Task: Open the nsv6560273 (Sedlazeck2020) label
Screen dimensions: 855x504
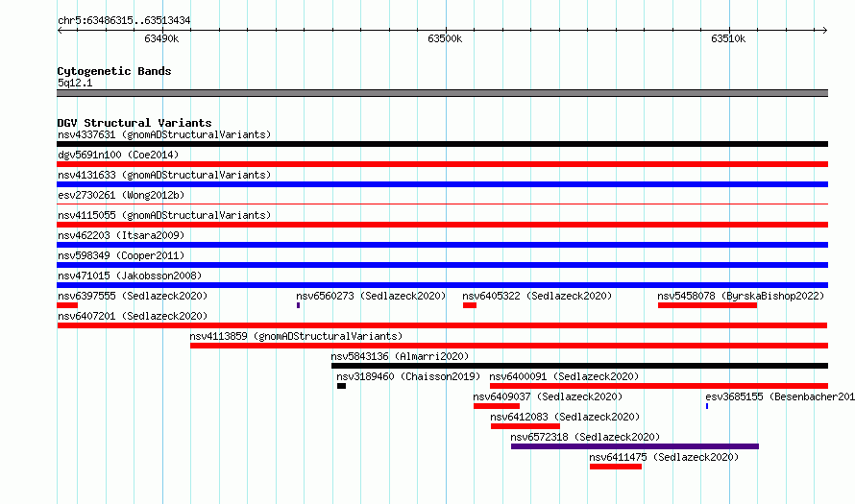Action: pyautogui.click(x=371, y=296)
